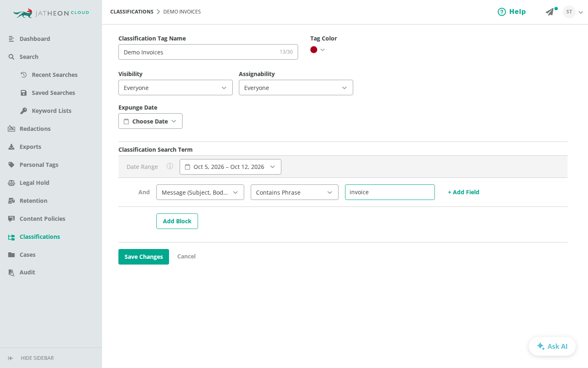The height and width of the screenshot is (368, 588).
Task: Click the Saved Searches disk icon
Action: coord(24,93)
